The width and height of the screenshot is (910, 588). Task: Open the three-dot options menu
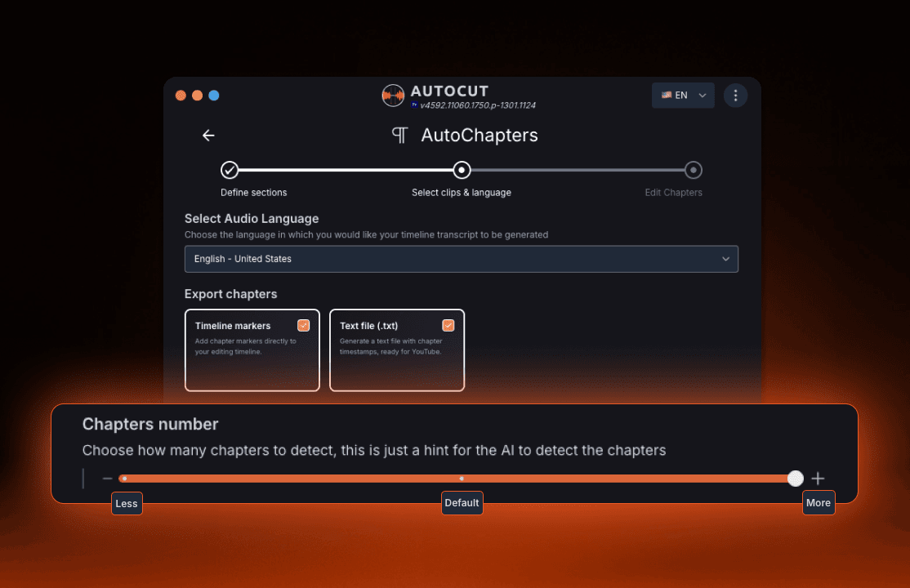coord(735,96)
